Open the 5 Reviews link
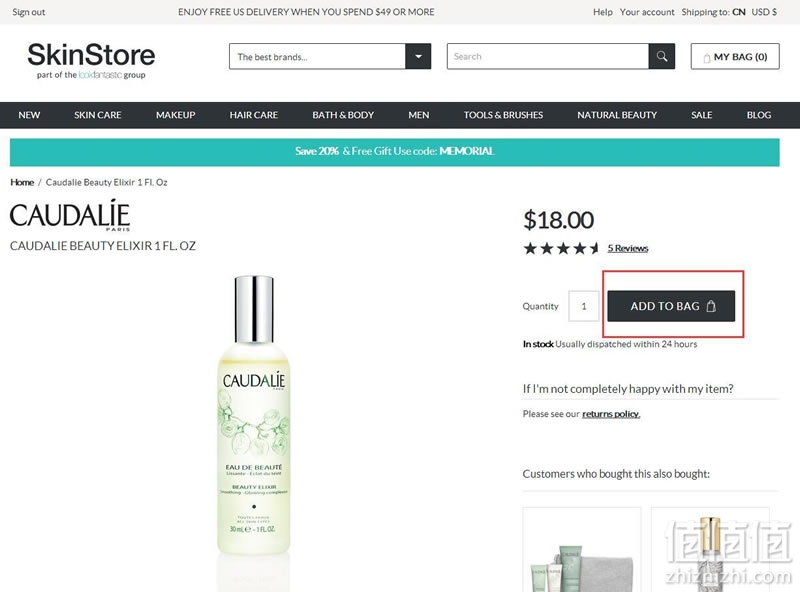The width and height of the screenshot is (800, 592). [x=628, y=248]
